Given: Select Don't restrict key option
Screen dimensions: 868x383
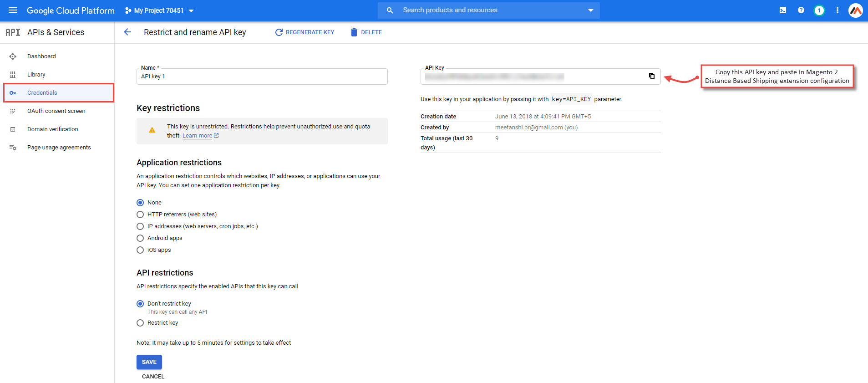Looking at the screenshot, I should [140, 304].
